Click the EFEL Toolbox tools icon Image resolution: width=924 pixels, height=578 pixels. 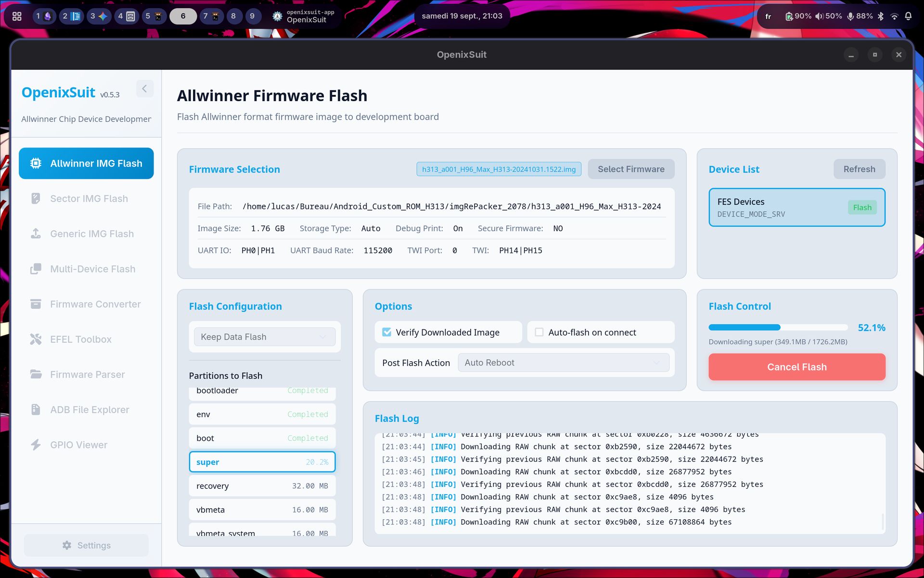tap(36, 339)
